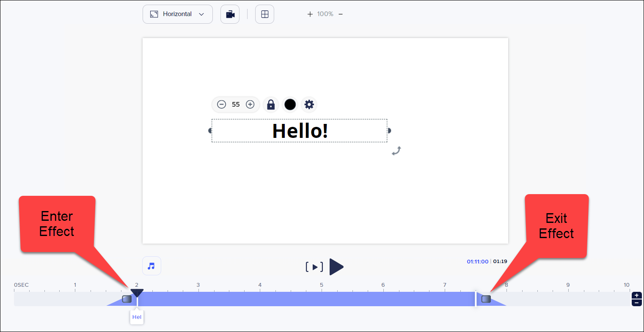This screenshot has height=332, width=644.
Task: Click the playhead marker at the 2 second mark
Action: click(137, 292)
